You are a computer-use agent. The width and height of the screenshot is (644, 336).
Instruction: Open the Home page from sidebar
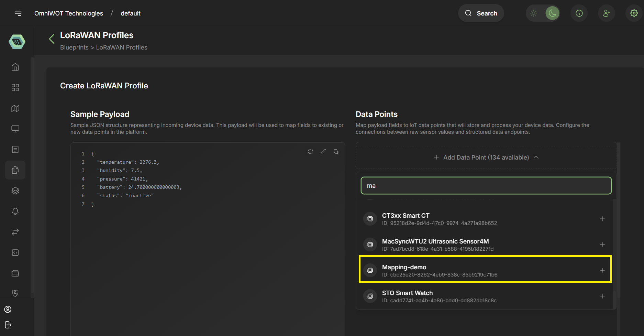tap(15, 67)
